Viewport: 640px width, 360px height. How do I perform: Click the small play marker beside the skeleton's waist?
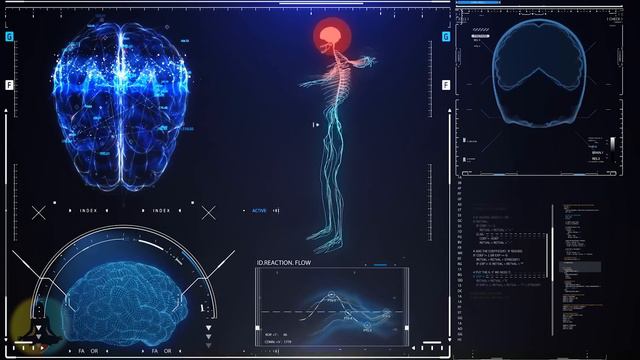tap(316, 124)
